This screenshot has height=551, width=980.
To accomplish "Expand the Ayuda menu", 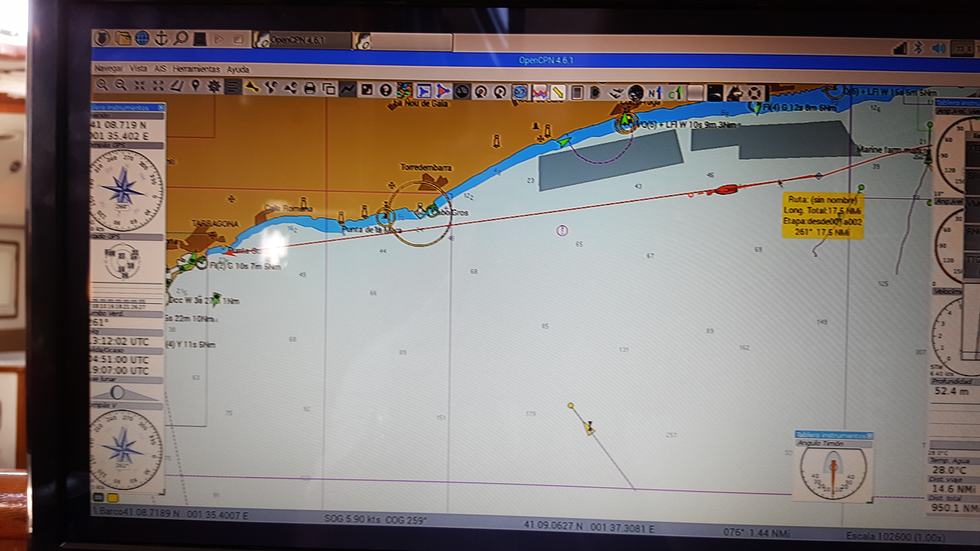I will (238, 70).
